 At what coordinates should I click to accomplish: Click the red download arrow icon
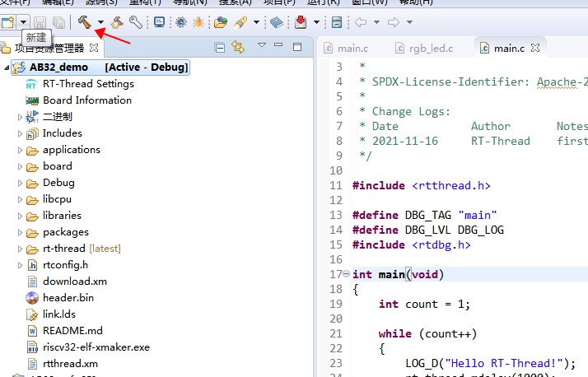tap(301, 22)
